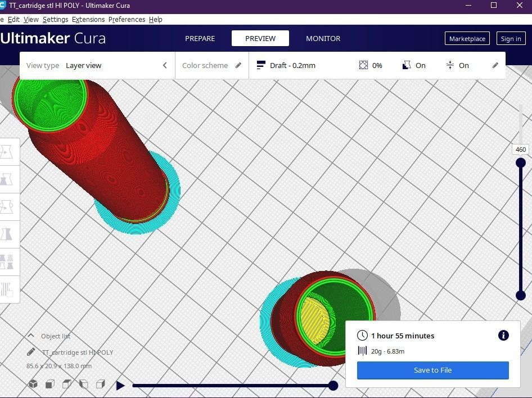This screenshot has width=532, height=398.
Task: Switch to top camera view
Action: click(x=67, y=384)
